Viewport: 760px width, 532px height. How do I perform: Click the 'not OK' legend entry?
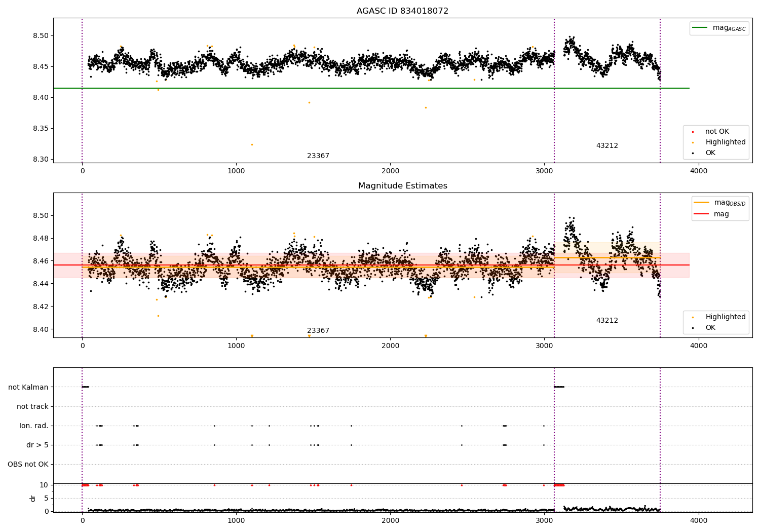click(x=717, y=132)
